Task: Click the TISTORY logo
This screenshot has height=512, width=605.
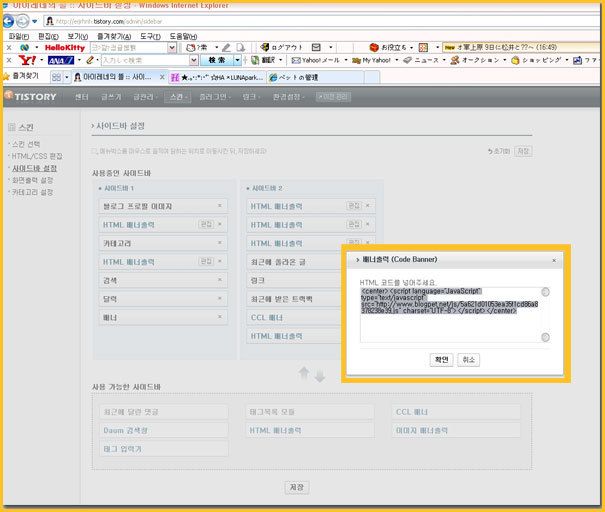Action: (x=30, y=96)
